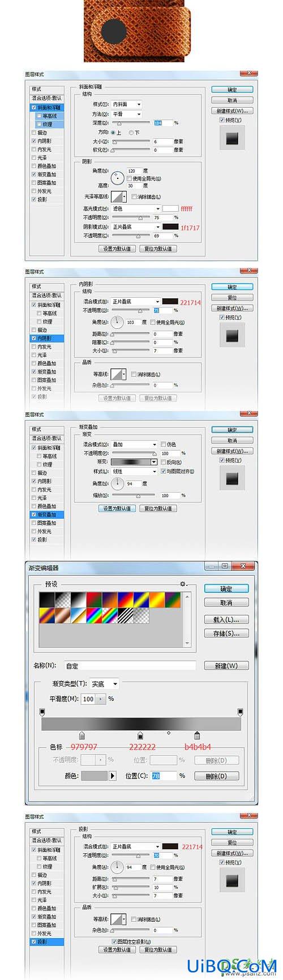
Task: Select the right color stop b4b4b4
Action: click(197, 735)
